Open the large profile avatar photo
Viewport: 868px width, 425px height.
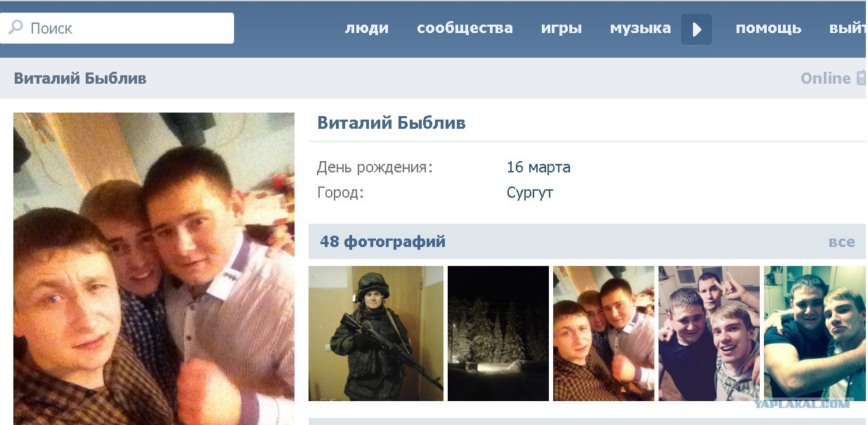(154, 269)
